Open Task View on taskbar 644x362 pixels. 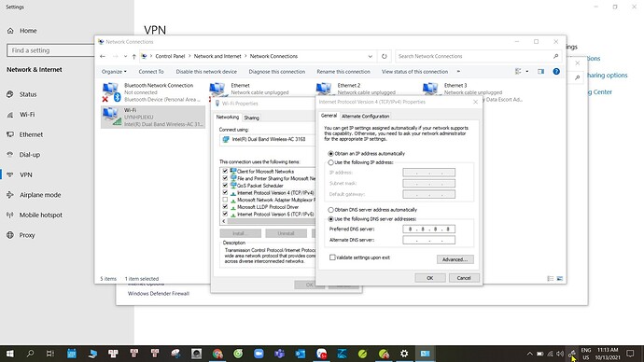(x=50, y=354)
